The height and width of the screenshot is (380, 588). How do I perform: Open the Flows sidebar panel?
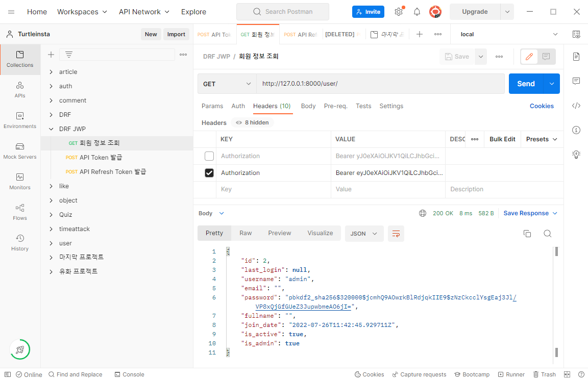[x=20, y=213]
